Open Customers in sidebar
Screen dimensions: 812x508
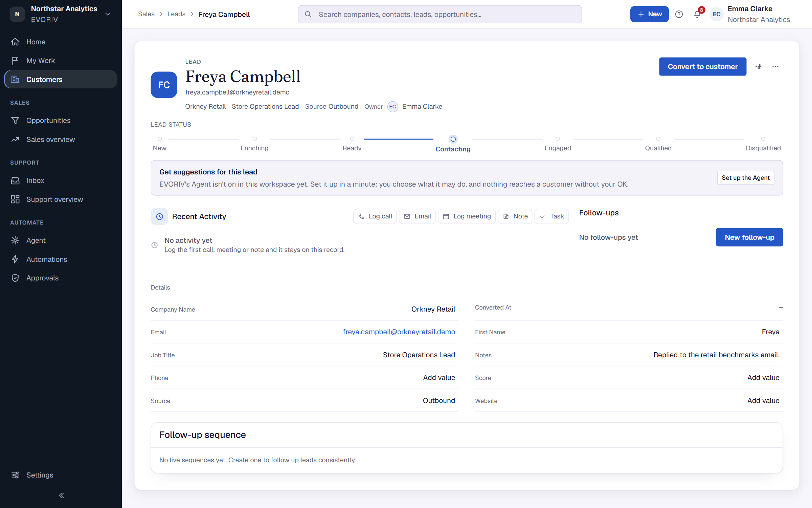61,79
